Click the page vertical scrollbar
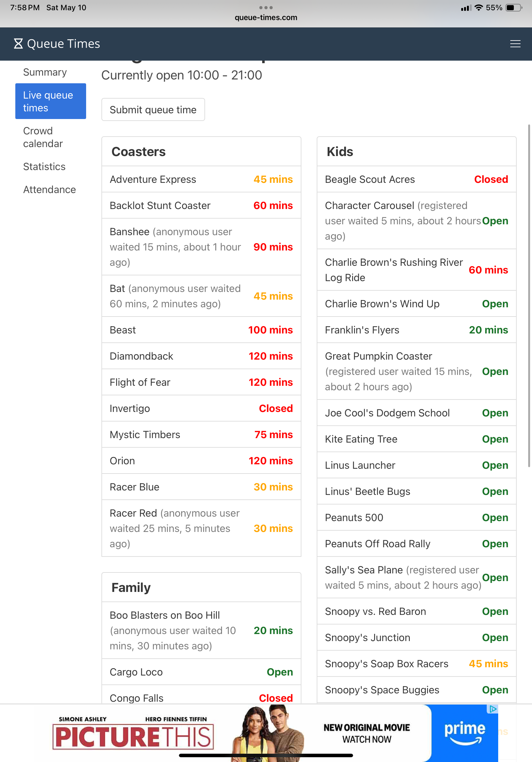 [x=529, y=295]
